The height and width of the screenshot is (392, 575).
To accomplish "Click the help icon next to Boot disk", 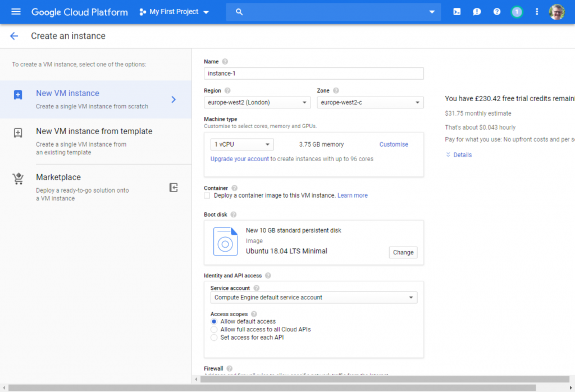I will click(x=233, y=215).
